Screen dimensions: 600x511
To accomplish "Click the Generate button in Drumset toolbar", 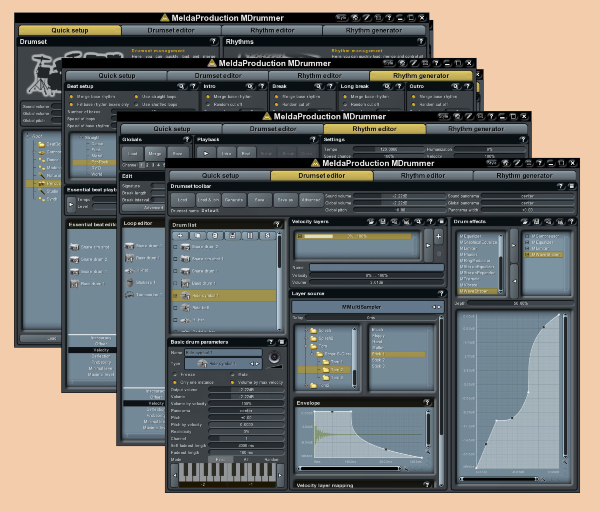I will pos(234,200).
